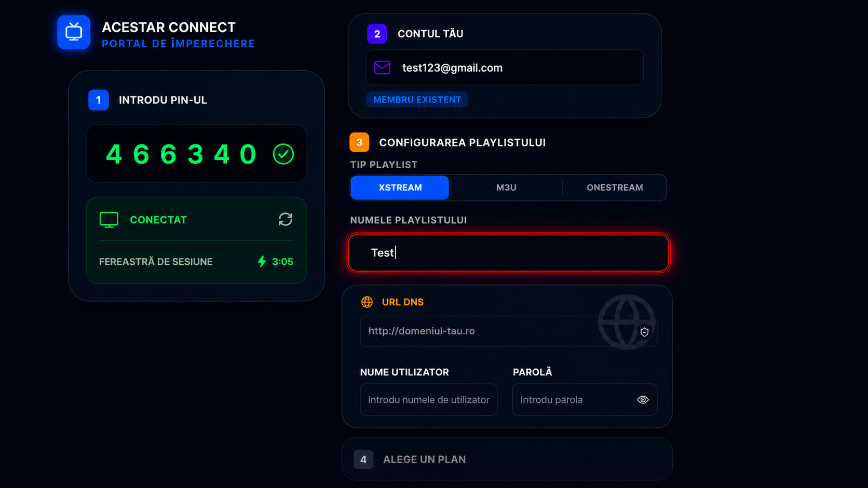Click the Parolă input field

[585, 400]
